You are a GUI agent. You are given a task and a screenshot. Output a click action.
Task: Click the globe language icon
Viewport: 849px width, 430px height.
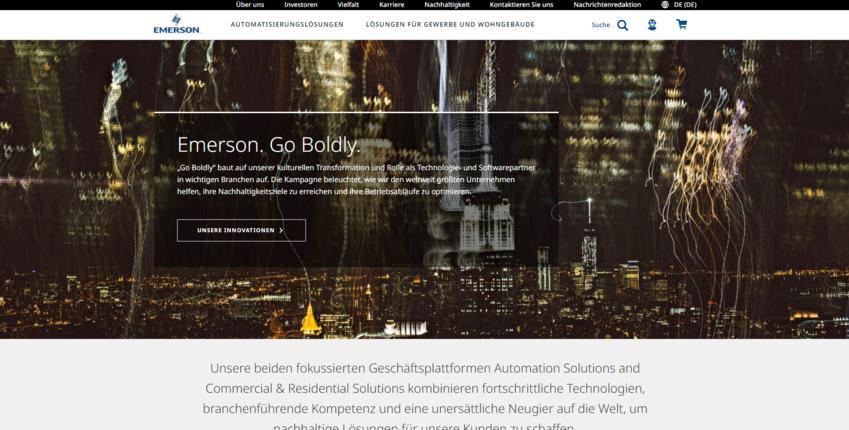(x=665, y=4)
